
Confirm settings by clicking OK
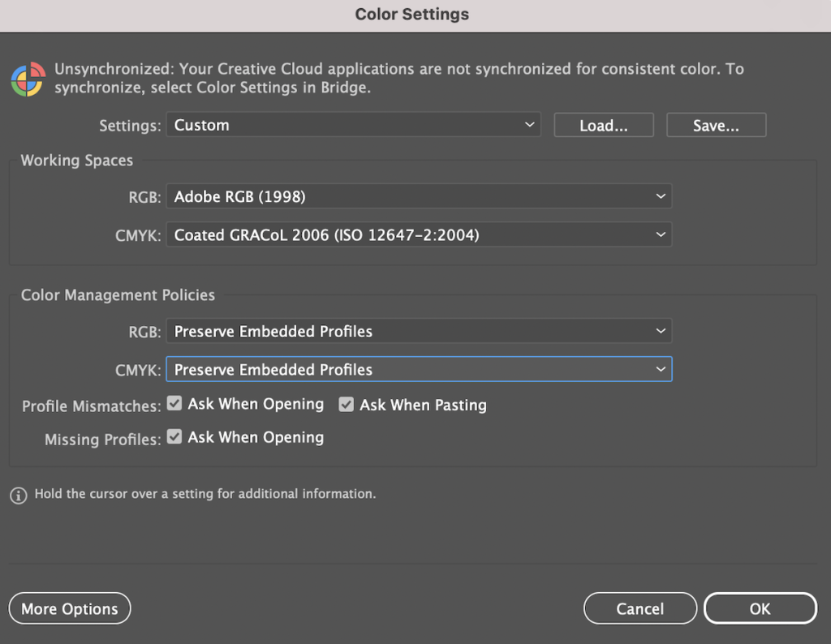(x=760, y=608)
